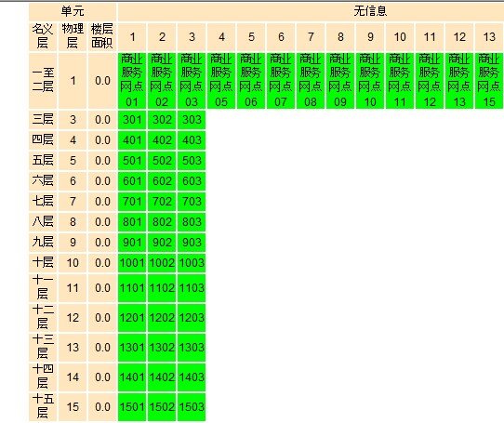Select room 1303 cell
This screenshot has width=504, height=423.
coord(192,348)
